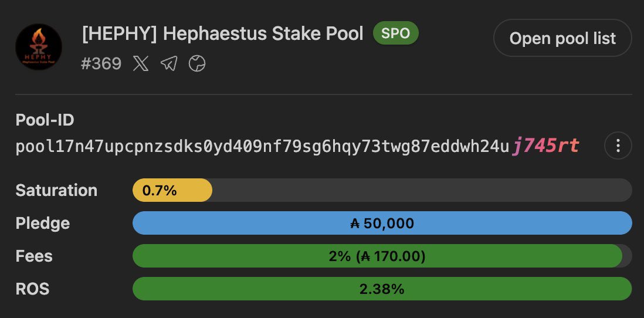Select the pool rank #369
The width and height of the screenshot is (644, 318).
101,64
